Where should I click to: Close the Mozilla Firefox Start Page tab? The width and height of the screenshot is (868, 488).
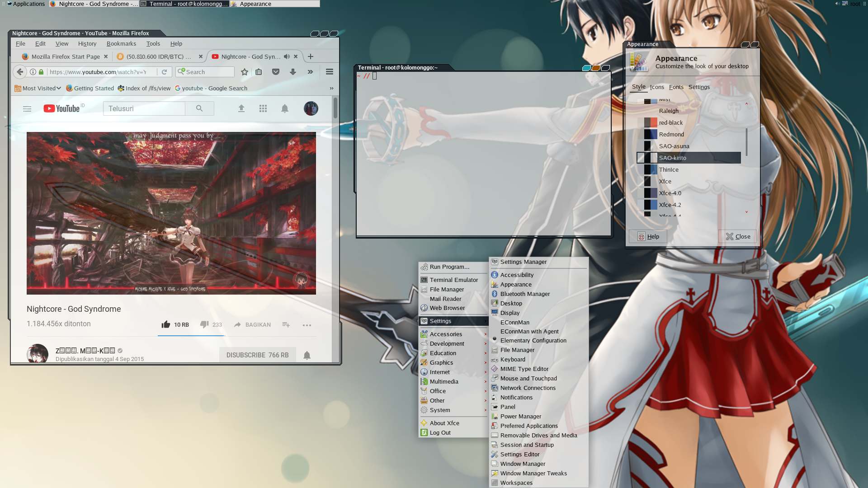106,56
